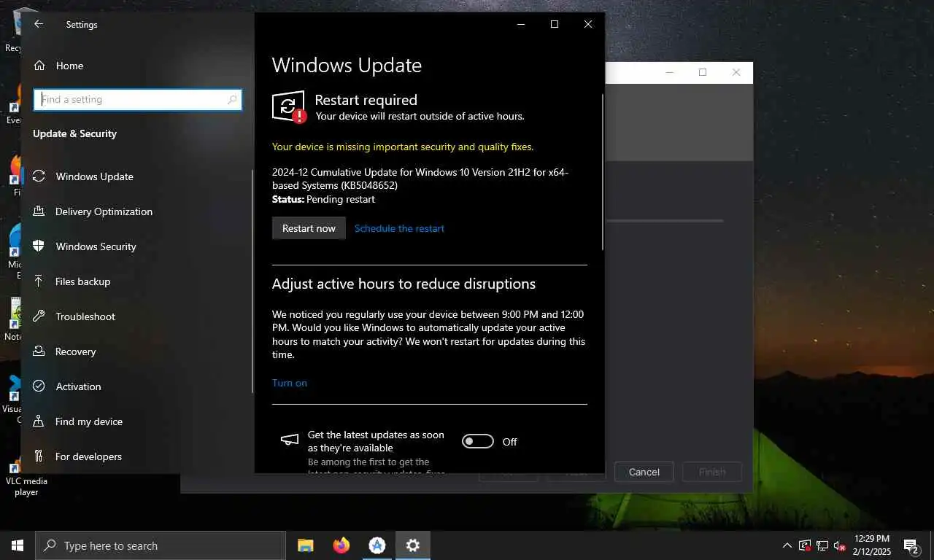Click the Restart required status icon
934x560 pixels.
tap(289, 107)
